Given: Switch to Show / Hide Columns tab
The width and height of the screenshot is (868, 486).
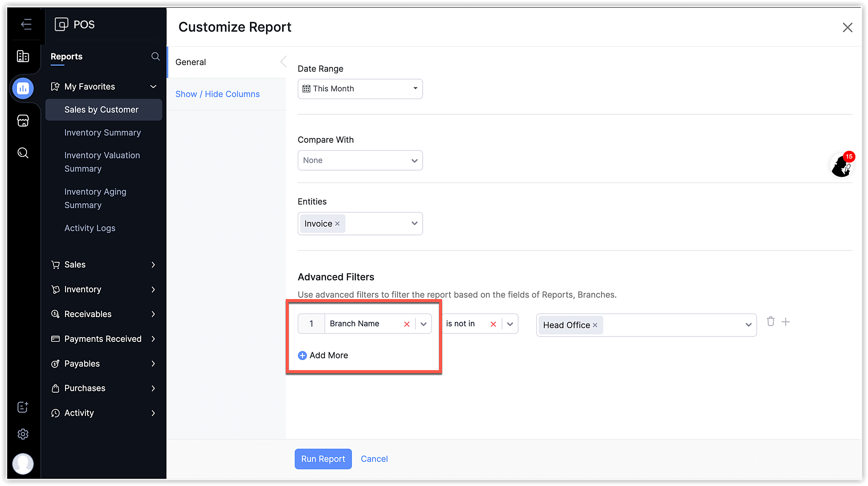Looking at the screenshot, I should point(217,94).
